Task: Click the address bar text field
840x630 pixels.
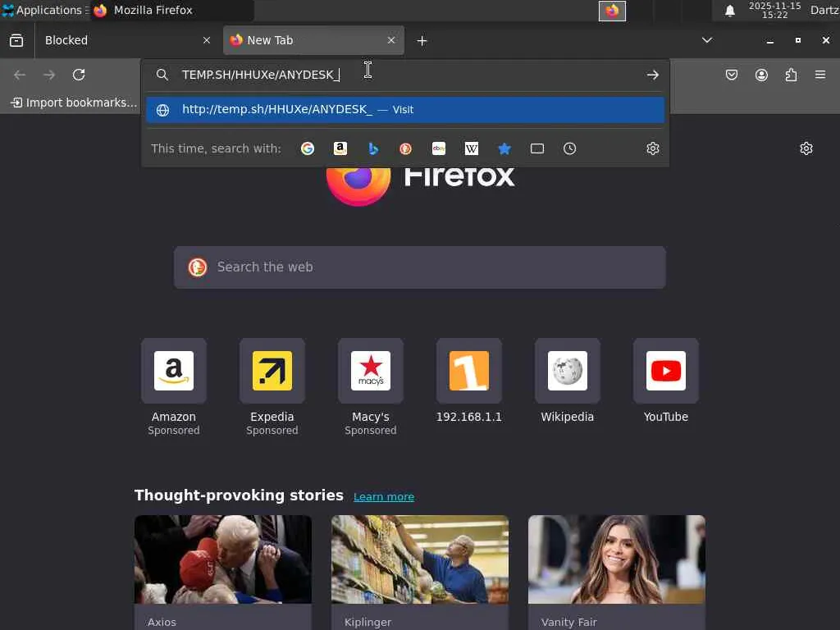Action: 407,75
